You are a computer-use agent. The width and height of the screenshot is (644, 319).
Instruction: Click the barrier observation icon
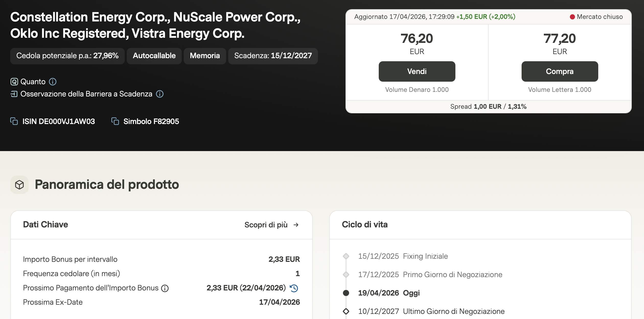14,94
